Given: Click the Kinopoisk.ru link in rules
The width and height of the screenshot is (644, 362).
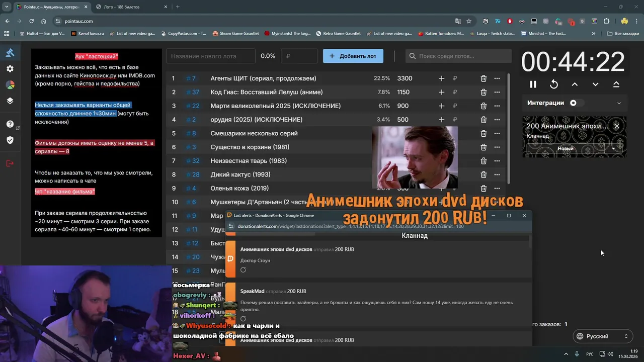Looking at the screenshot, I should tap(98, 75).
